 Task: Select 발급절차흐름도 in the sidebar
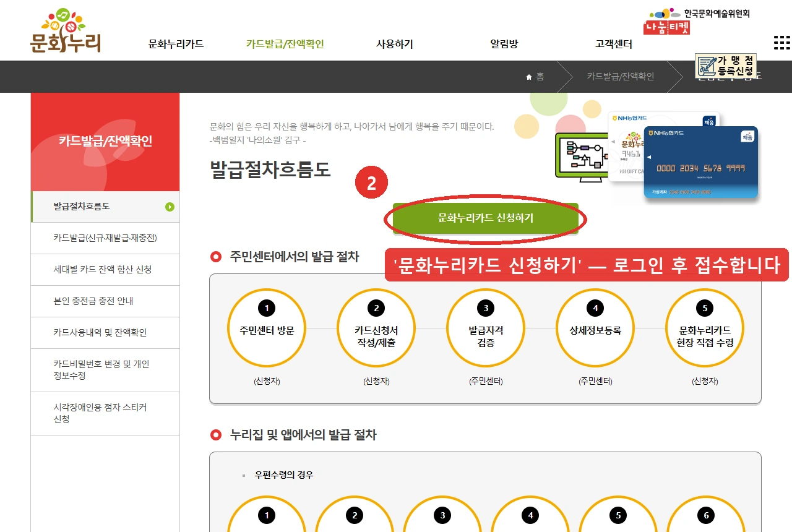coord(105,207)
